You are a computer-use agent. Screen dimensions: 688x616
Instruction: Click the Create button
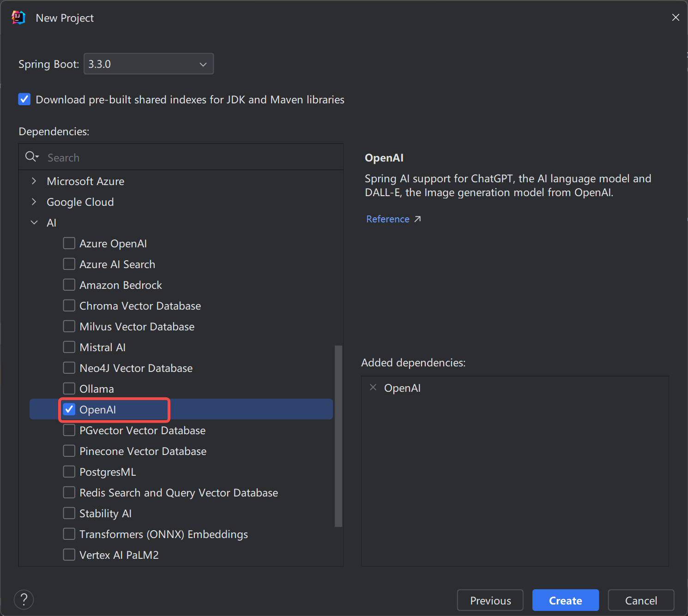pos(565,600)
